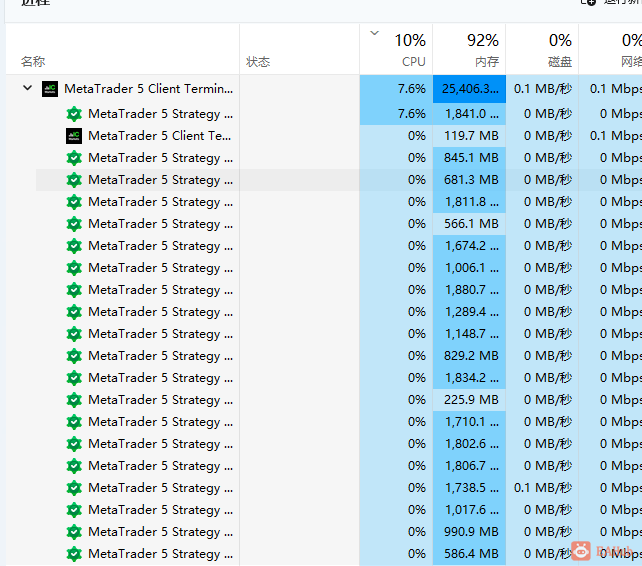Image resolution: width=642 pixels, height=566 pixels.
Task: Click the Strategy icon in the 1,710.1 memory row
Action: click(74, 422)
